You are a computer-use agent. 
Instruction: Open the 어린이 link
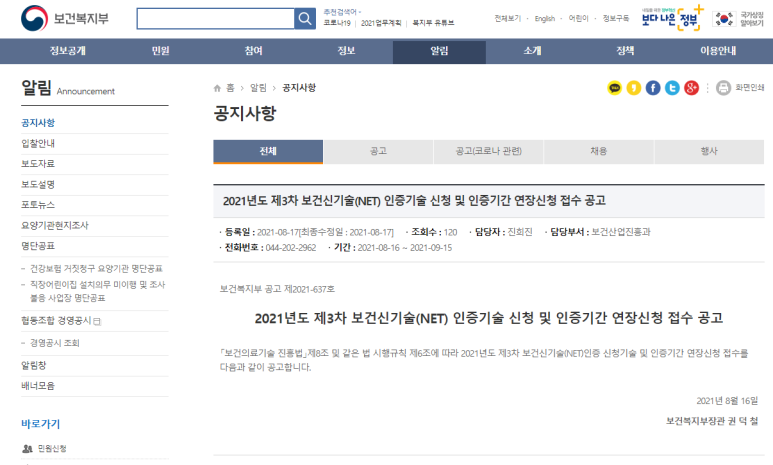[x=578, y=18]
